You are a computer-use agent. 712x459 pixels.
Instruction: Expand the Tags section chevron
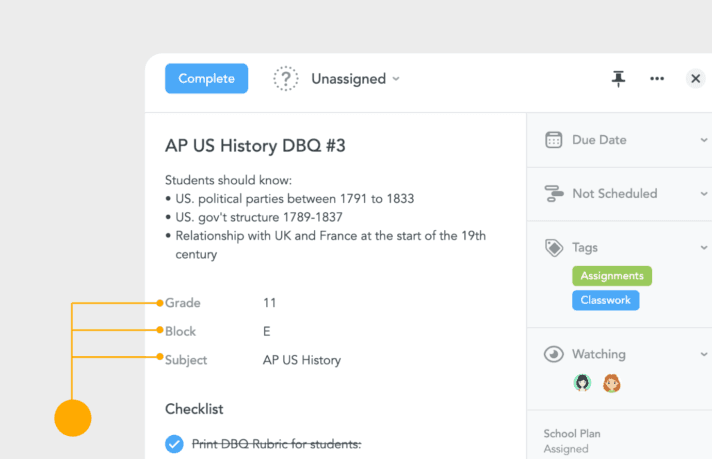(704, 247)
